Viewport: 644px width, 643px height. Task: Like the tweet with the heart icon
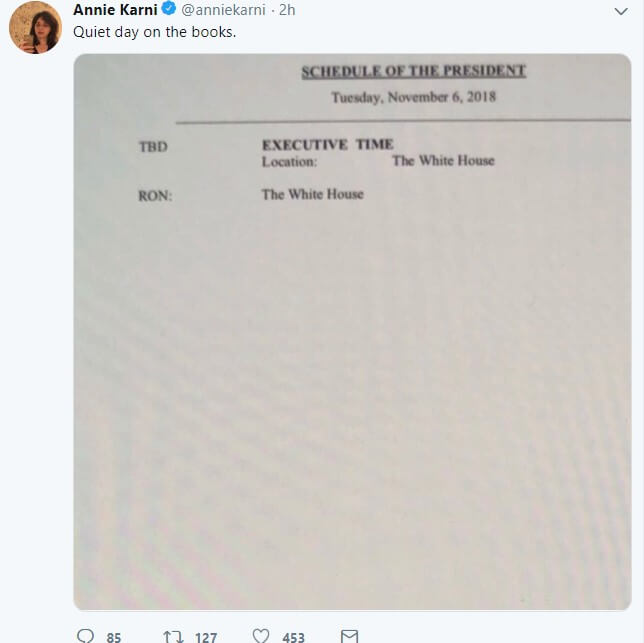261,636
